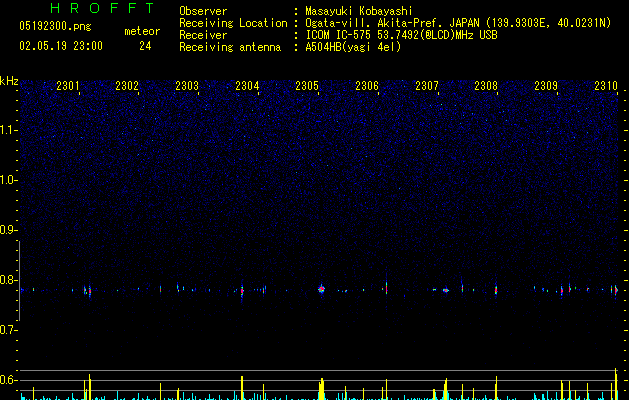Click the 1.1 frequency axis label
Viewport: 629px width, 400px height.
(x=8, y=130)
